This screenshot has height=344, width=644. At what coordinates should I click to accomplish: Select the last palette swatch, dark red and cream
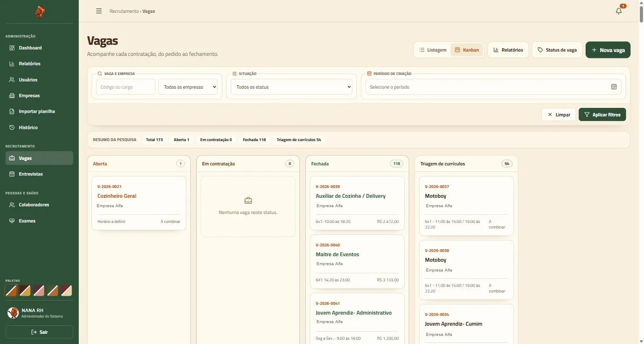click(66, 291)
